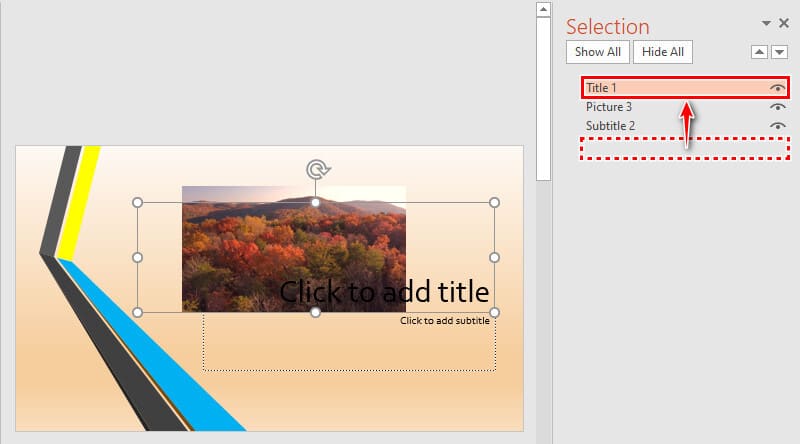This screenshot has width=800, height=444.
Task: Select Picture 3 in the Selection list
Action: pyautogui.click(x=685, y=107)
